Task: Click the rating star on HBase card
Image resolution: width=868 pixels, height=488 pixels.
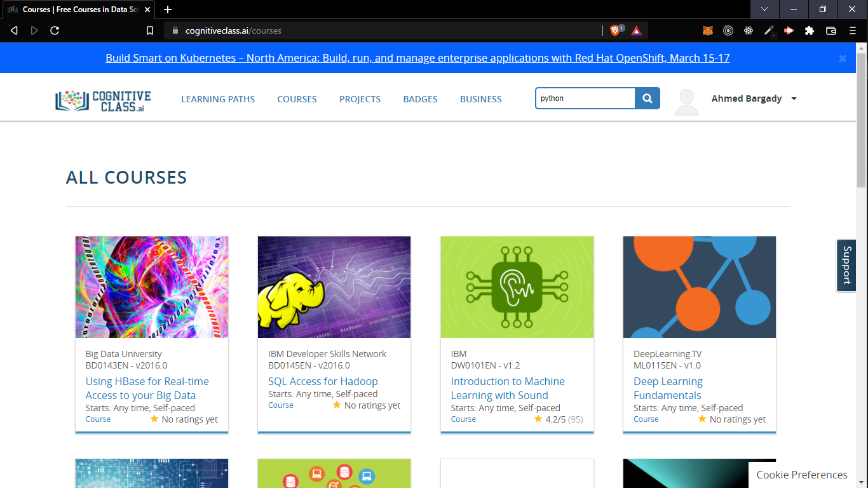Action: 154,419
